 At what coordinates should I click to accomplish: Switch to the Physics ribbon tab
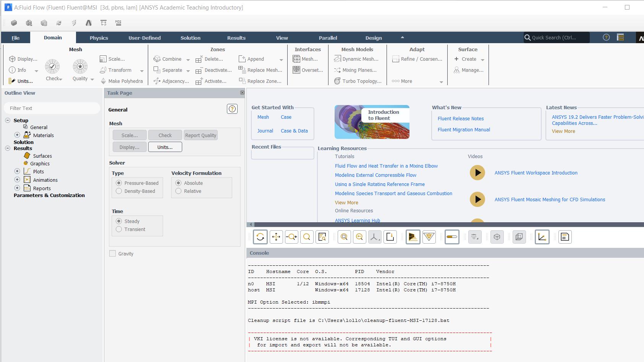[x=99, y=37]
